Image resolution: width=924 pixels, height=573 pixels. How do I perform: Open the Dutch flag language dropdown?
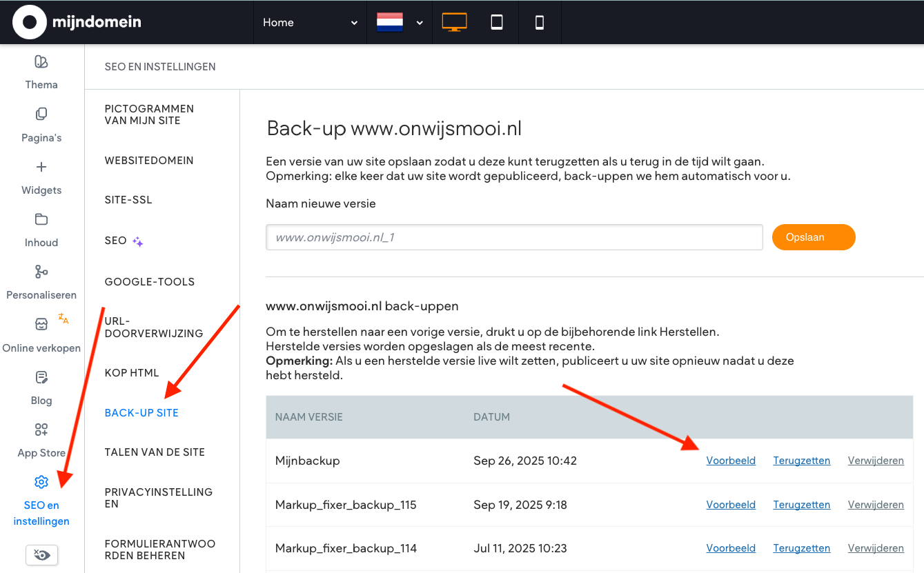click(400, 22)
